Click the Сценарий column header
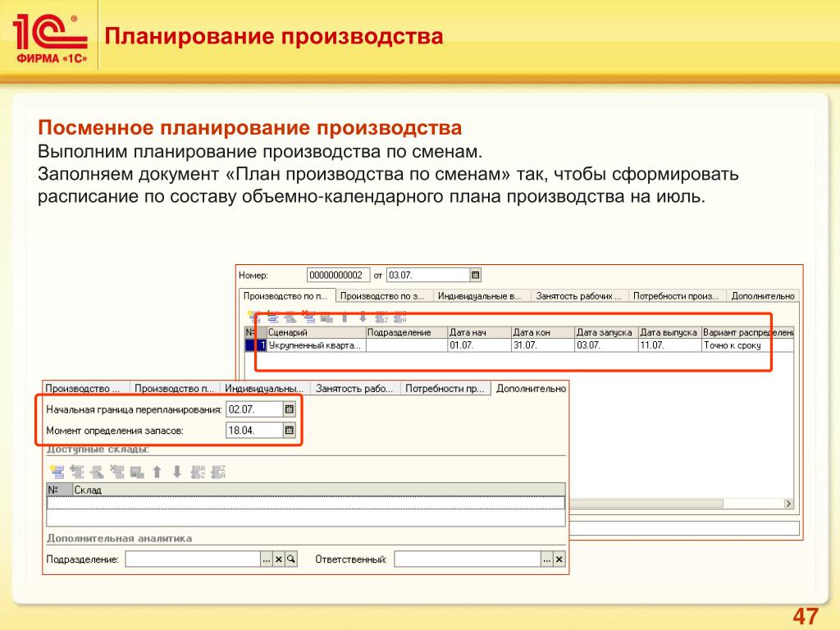 [x=316, y=332]
